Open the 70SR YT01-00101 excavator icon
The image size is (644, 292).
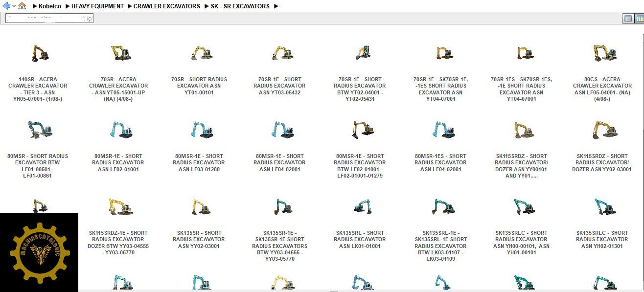(x=202, y=53)
